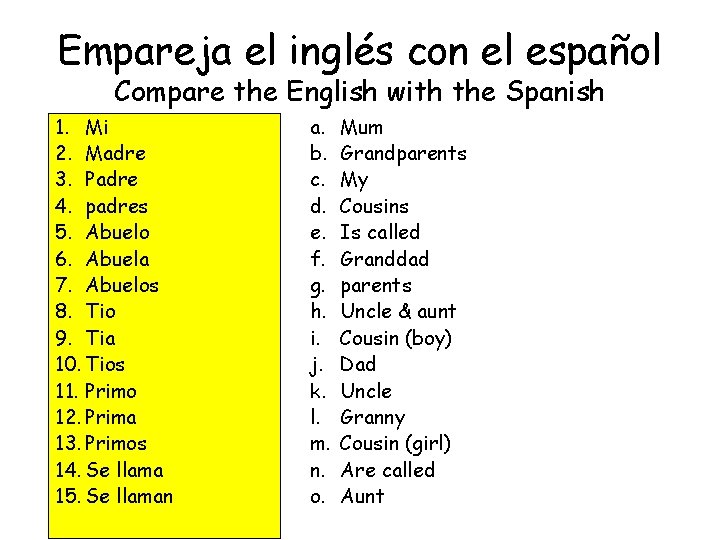
Task: Click 'Padre' in the Spanish column
Action: click(x=112, y=180)
